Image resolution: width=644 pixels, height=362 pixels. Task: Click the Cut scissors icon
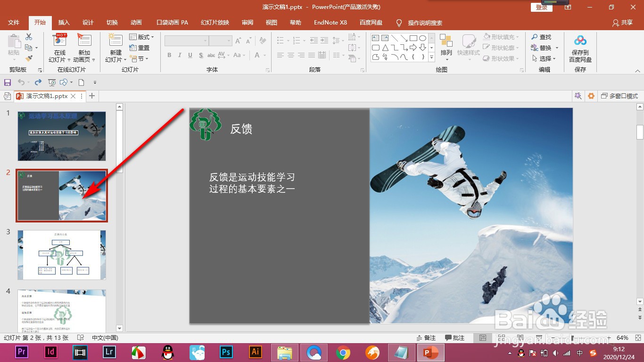pos(29,37)
